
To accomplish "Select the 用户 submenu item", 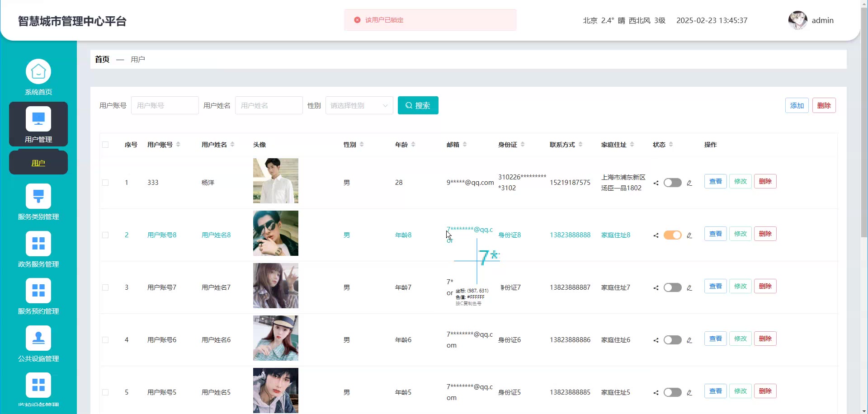I will point(38,163).
